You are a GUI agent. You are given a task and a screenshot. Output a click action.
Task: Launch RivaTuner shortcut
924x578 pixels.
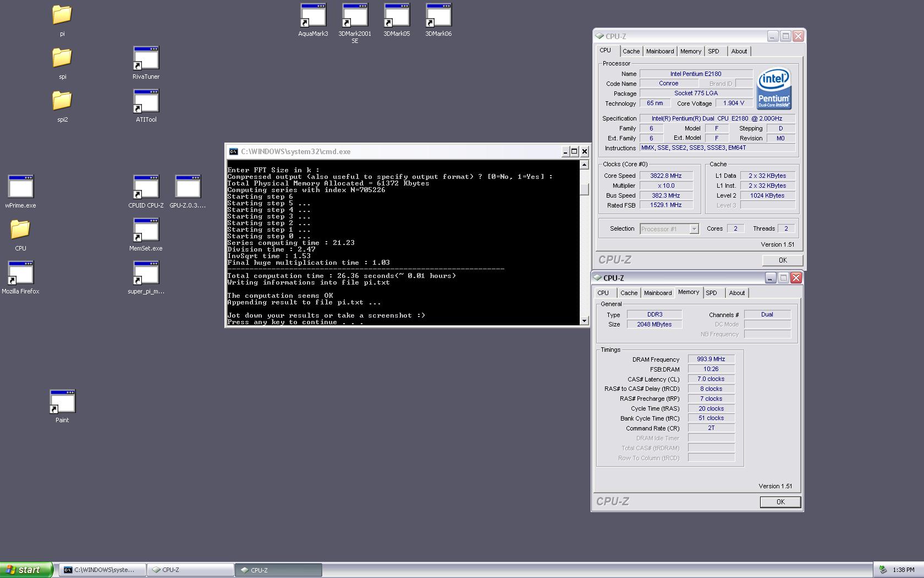tap(146, 58)
